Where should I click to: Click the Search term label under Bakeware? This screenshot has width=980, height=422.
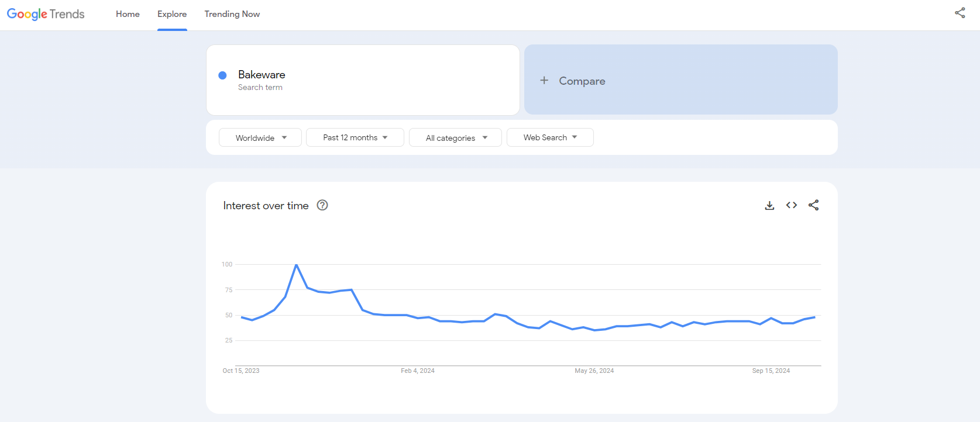point(260,88)
